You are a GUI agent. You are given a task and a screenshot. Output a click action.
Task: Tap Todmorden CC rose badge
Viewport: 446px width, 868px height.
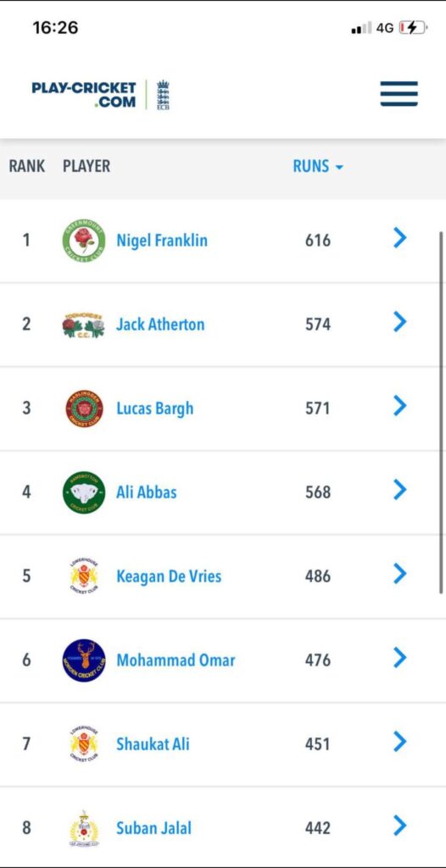(x=84, y=325)
